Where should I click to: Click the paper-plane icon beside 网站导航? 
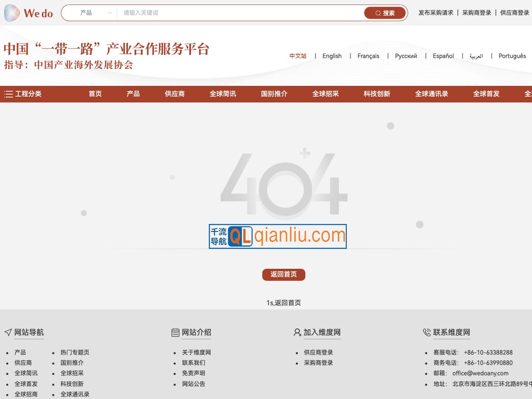[x=8, y=332]
